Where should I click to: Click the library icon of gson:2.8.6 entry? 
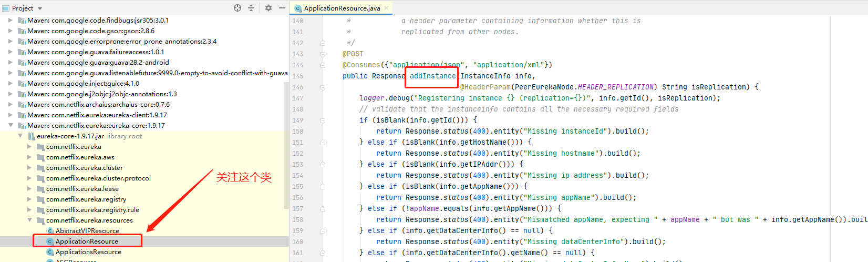click(22, 31)
